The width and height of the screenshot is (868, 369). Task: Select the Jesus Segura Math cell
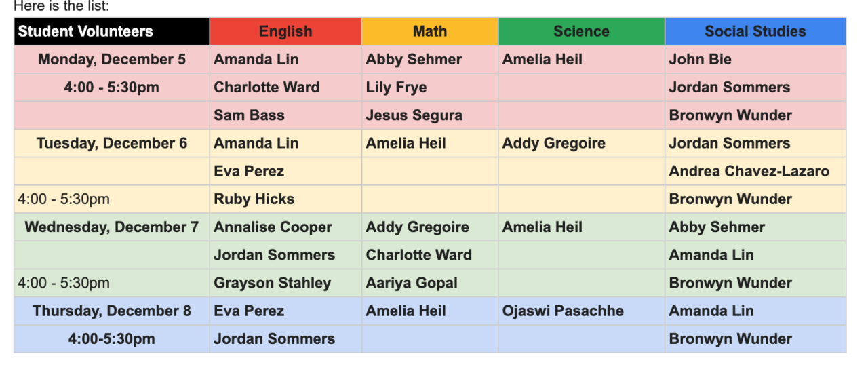click(430, 115)
